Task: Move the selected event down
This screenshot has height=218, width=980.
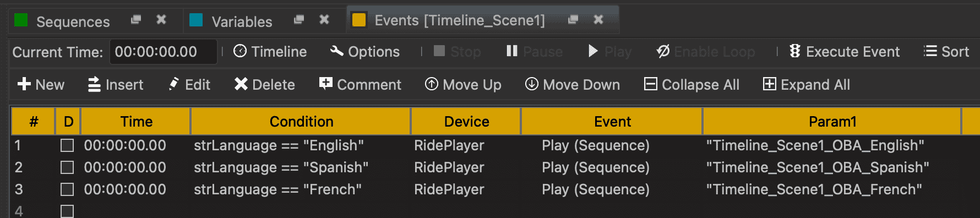Action: click(x=572, y=84)
